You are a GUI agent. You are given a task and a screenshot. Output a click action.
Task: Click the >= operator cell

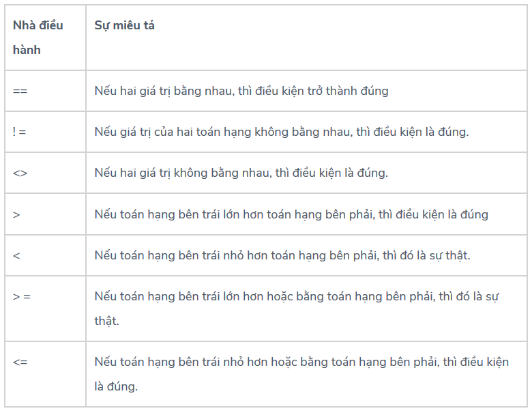point(22,297)
